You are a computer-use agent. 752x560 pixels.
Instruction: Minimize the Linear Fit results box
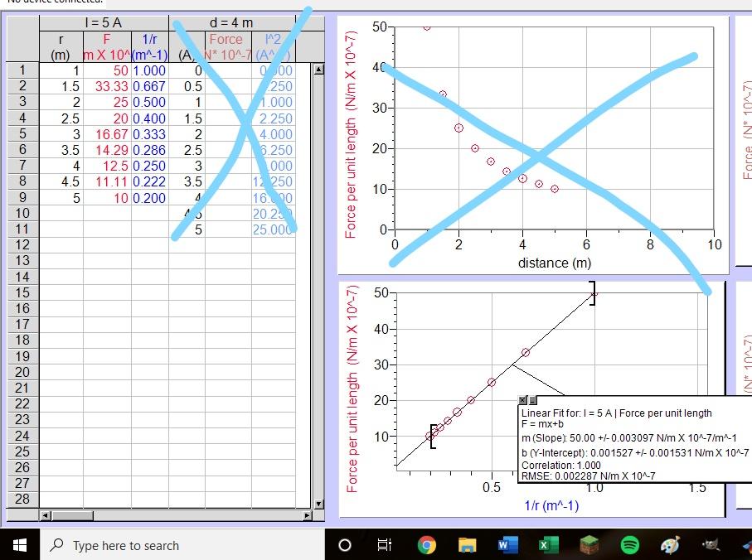click(532, 400)
